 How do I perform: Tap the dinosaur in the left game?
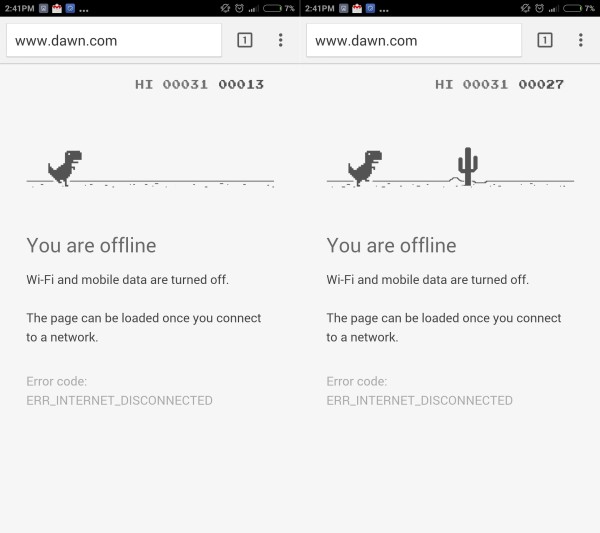point(65,168)
